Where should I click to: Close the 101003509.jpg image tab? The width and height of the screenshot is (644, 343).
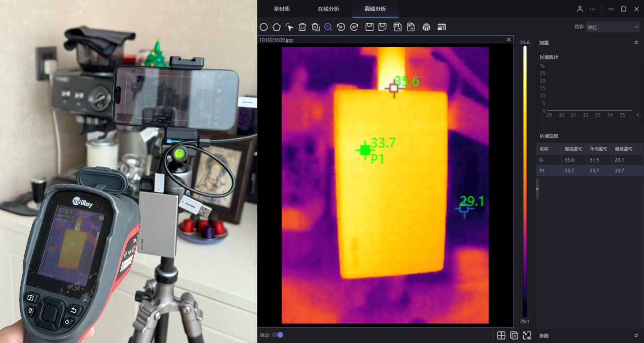[x=509, y=39]
